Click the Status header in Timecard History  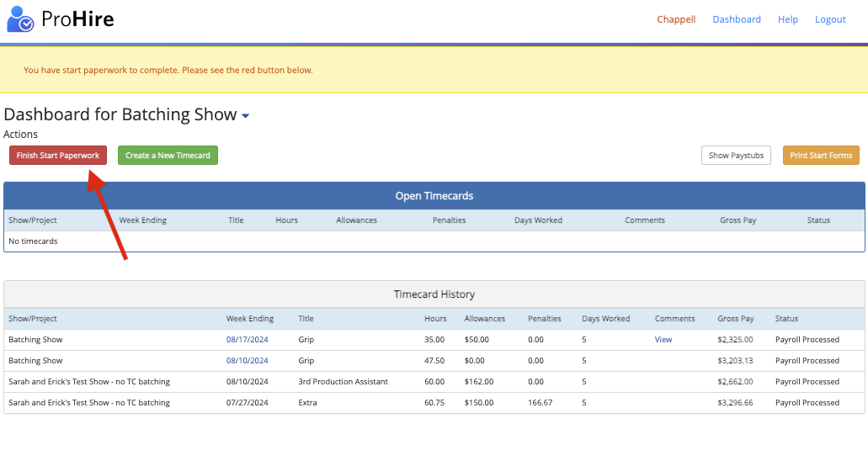[786, 319]
